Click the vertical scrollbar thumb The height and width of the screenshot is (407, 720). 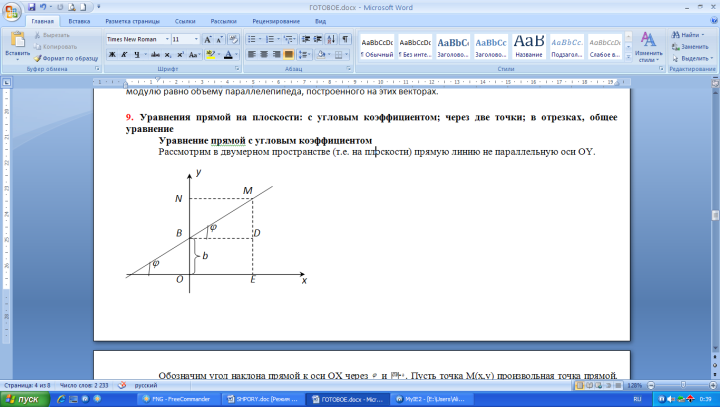pos(715,215)
